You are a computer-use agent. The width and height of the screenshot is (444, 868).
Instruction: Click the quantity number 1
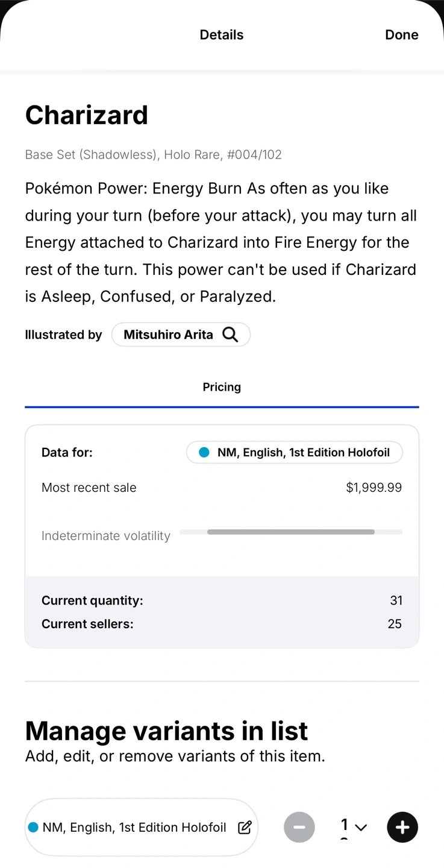(345, 825)
